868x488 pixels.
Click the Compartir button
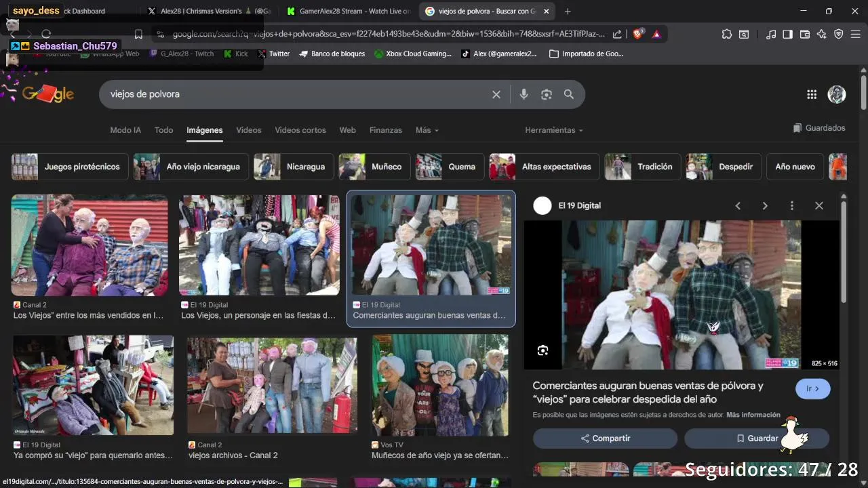click(x=605, y=439)
